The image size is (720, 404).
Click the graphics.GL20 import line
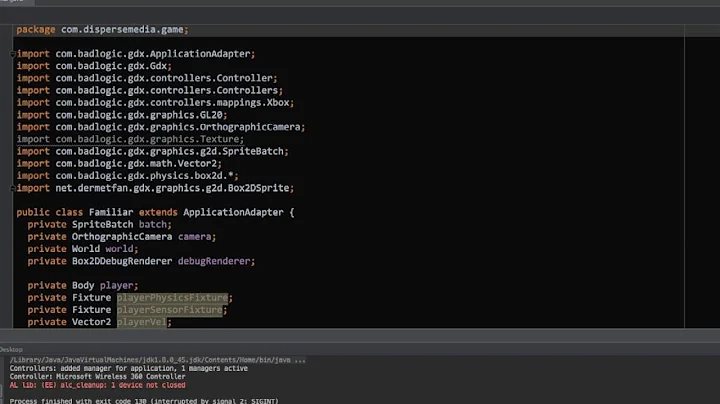[x=122, y=115]
